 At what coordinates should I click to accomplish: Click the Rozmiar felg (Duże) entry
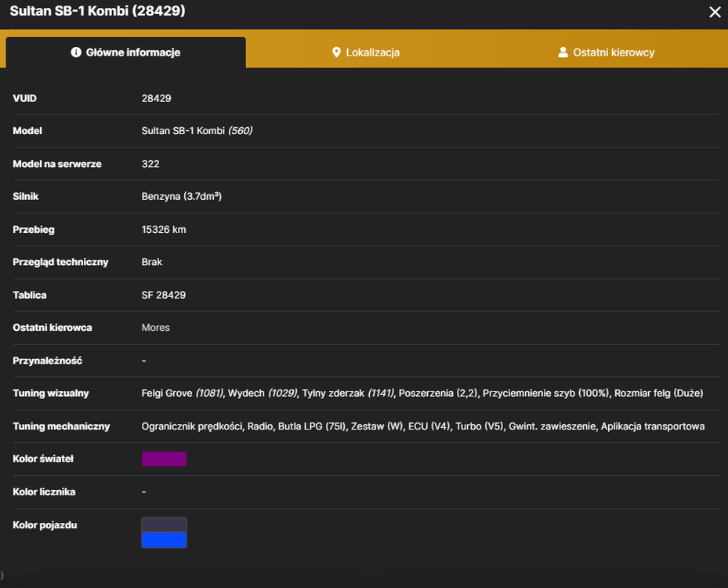(x=659, y=394)
